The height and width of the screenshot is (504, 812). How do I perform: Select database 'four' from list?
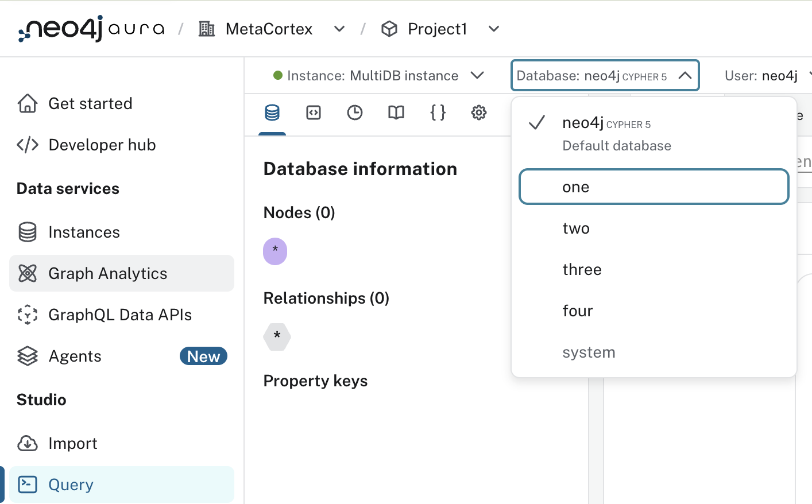654,311
